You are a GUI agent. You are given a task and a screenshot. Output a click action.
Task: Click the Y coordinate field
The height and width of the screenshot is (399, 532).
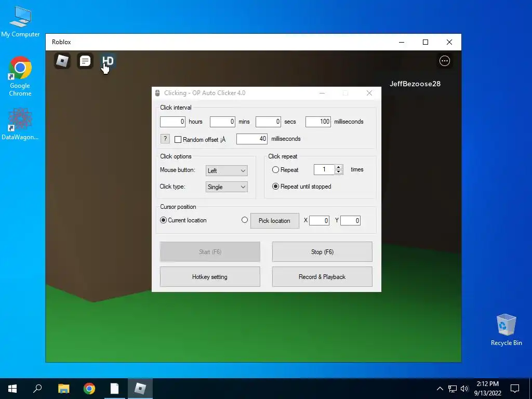pos(350,220)
